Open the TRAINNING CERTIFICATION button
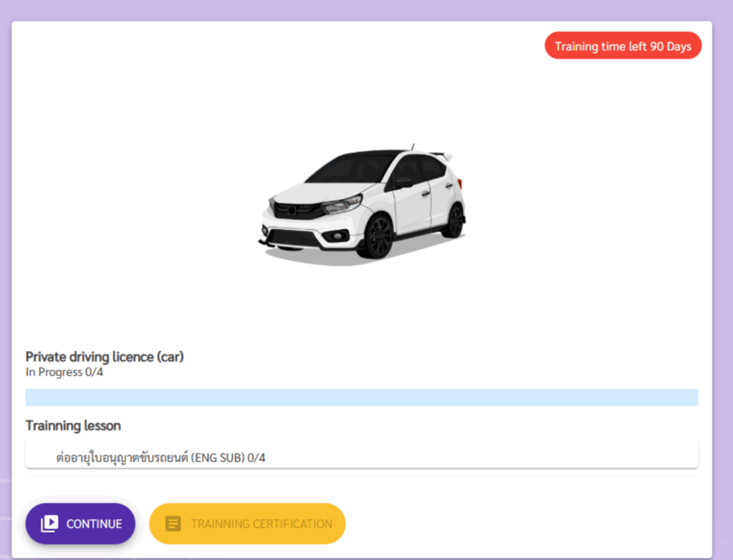Image resolution: width=733 pixels, height=560 pixels. (247, 523)
